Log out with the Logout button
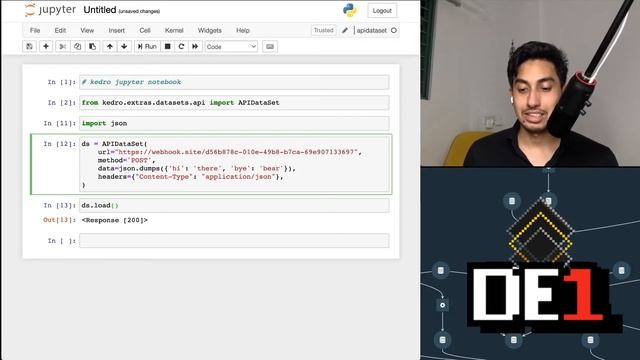 382,11
